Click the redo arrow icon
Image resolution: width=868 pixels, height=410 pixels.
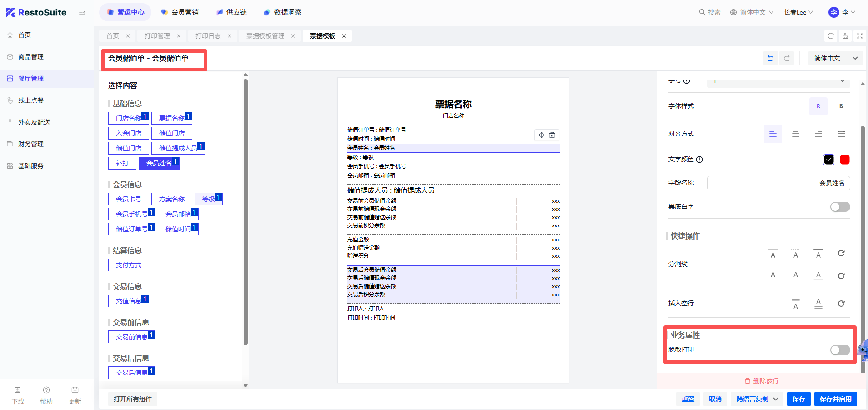pyautogui.click(x=787, y=58)
